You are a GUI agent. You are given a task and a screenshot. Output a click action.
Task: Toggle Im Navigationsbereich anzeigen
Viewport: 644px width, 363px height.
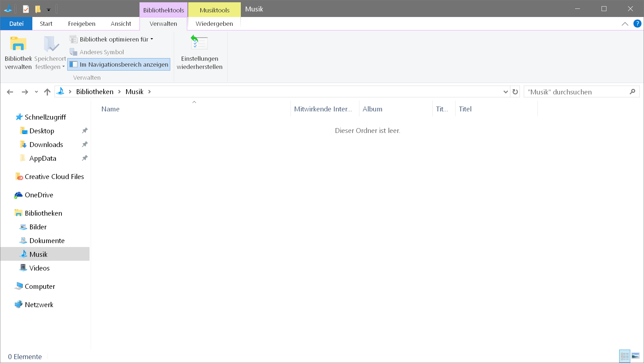pyautogui.click(x=119, y=64)
